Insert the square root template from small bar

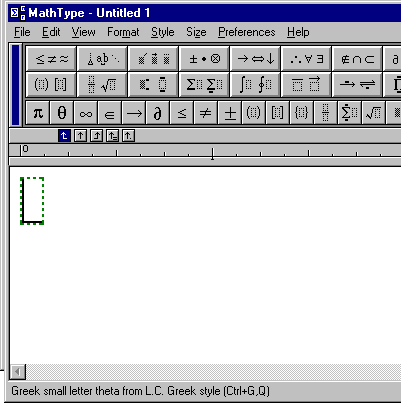pyautogui.click(x=374, y=113)
